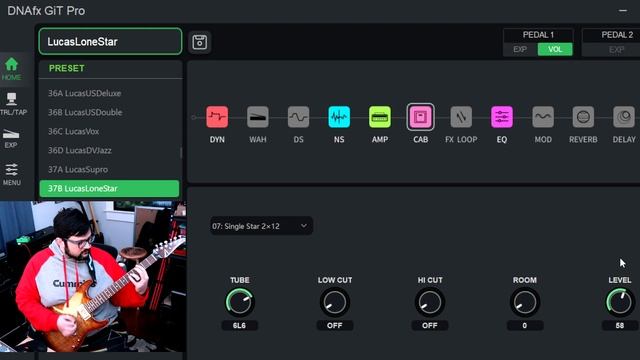Click the ROOM value 0 box

tap(525, 325)
